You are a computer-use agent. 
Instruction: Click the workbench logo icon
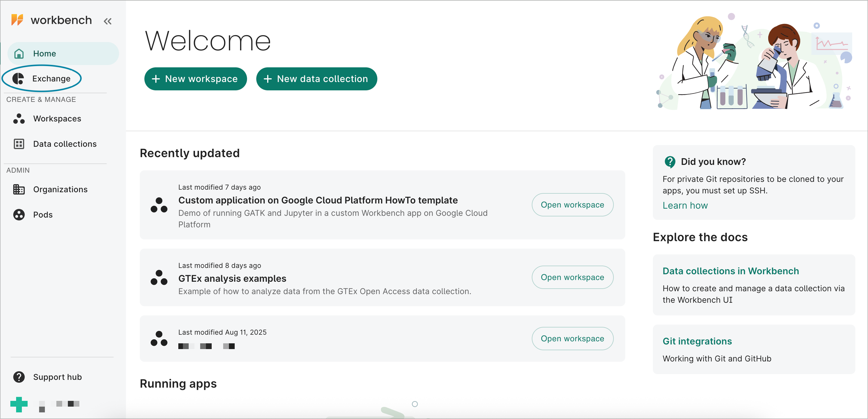(x=17, y=20)
